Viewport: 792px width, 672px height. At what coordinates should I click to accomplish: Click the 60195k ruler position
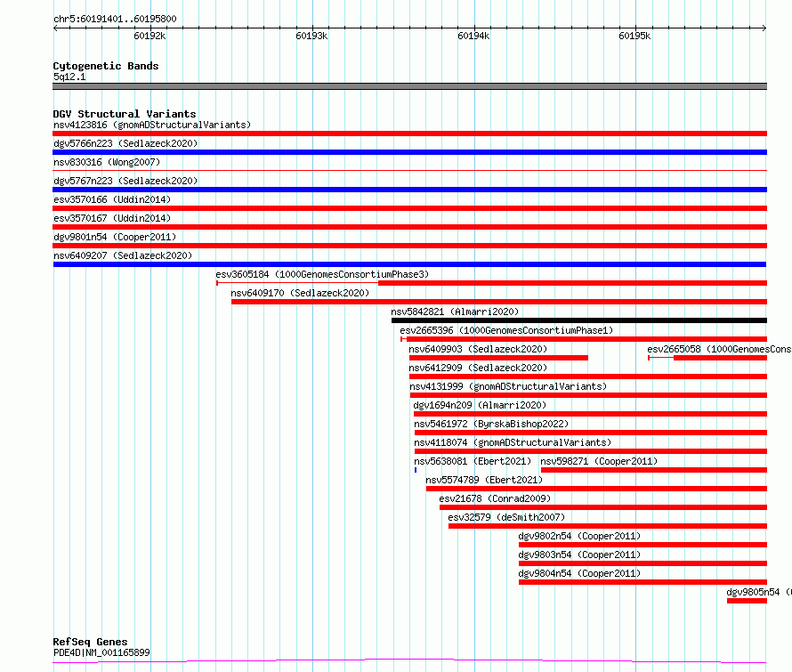click(634, 36)
